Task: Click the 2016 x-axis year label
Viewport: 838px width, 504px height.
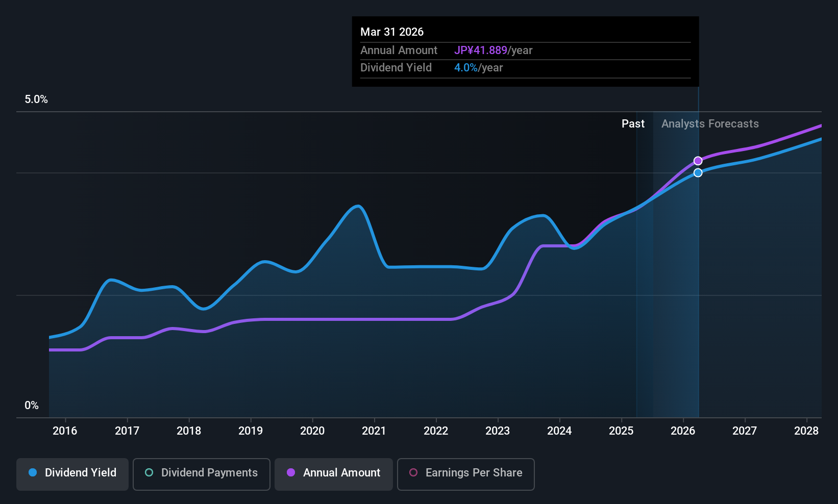Action: point(65,431)
